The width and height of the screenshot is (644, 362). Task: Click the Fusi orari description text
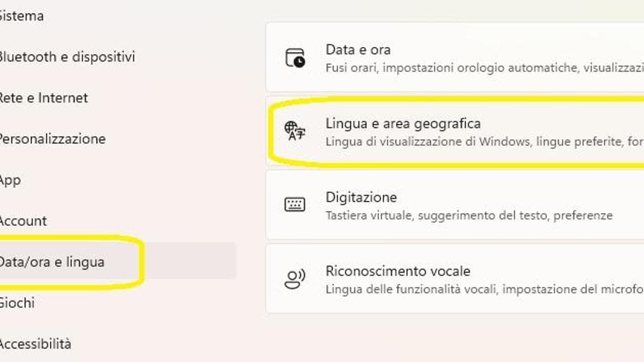pos(485,67)
